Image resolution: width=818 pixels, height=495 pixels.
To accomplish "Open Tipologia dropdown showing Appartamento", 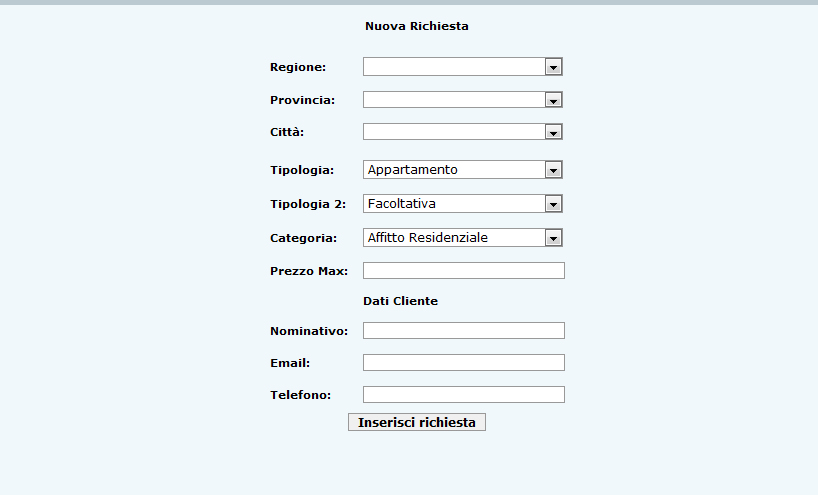I will [463, 170].
